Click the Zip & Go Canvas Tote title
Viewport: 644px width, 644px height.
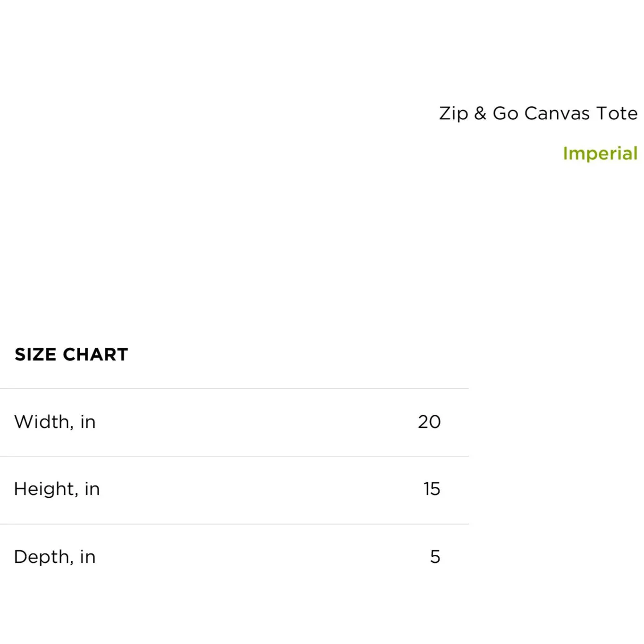click(x=538, y=114)
